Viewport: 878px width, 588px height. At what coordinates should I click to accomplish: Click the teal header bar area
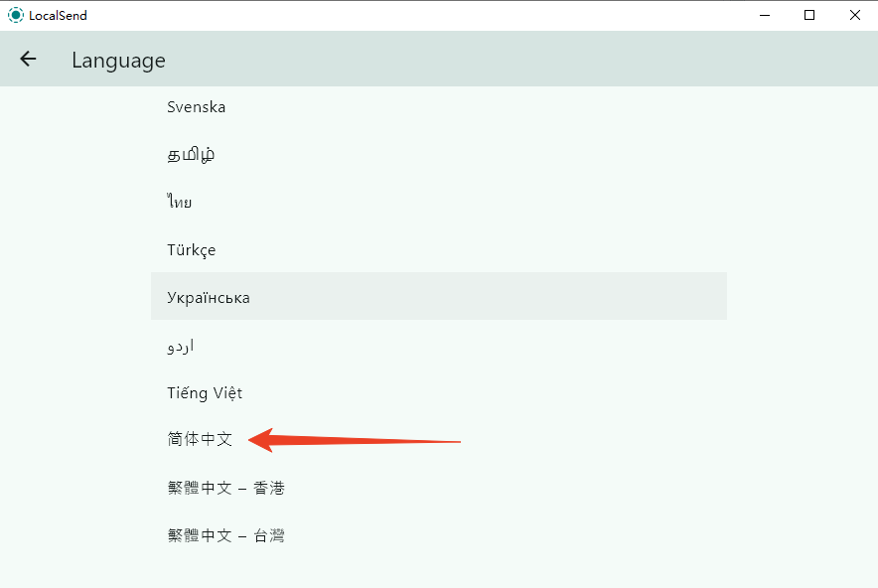click(x=497, y=59)
